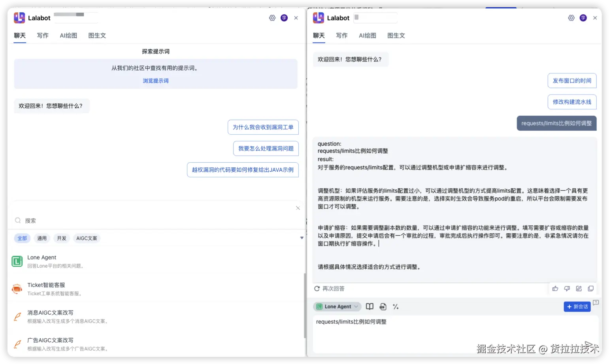609x364 pixels.
Task: Copy the answer with copy icon
Action: (591, 289)
